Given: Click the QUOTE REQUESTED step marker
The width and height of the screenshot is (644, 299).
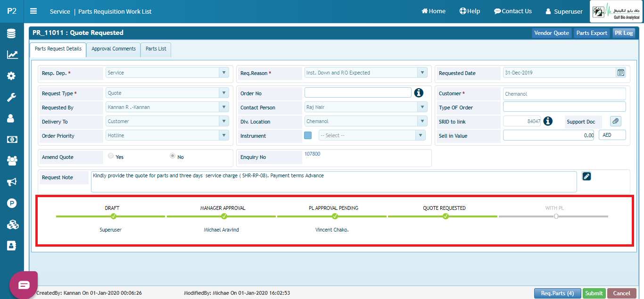Looking at the screenshot, I should (446, 216).
